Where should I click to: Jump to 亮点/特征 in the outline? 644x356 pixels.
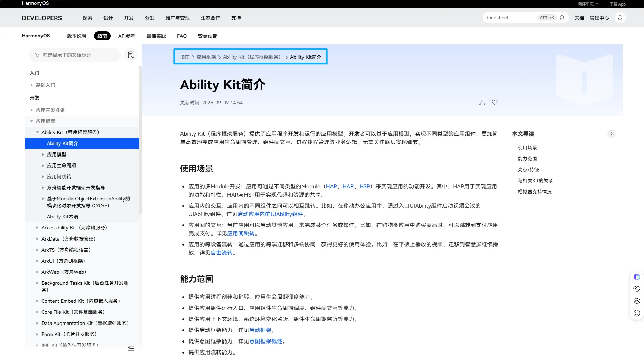coord(528,170)
